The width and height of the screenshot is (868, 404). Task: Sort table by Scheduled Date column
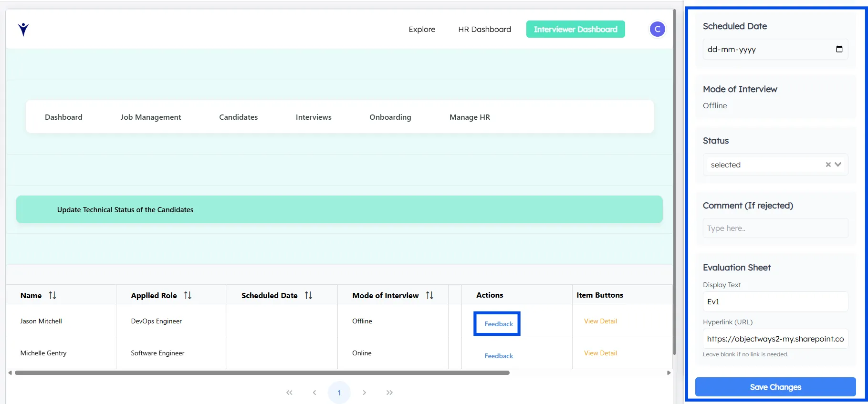coord(308,295)
